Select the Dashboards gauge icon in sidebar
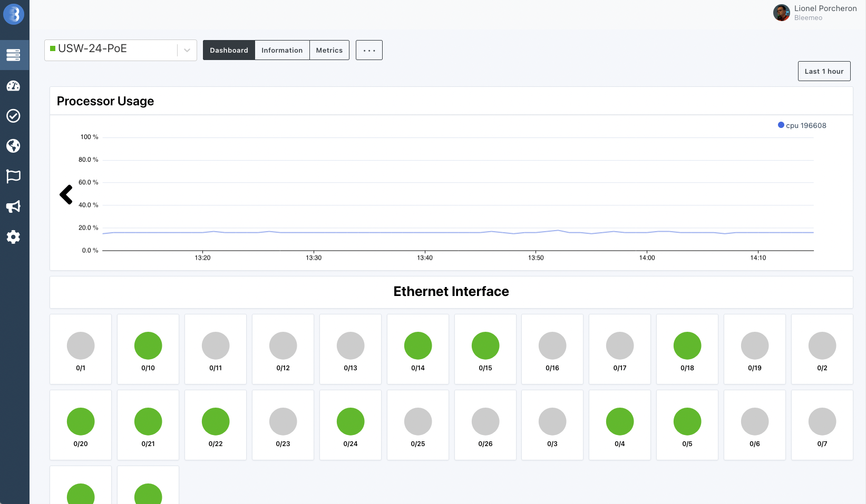 [x=14, y=85]
